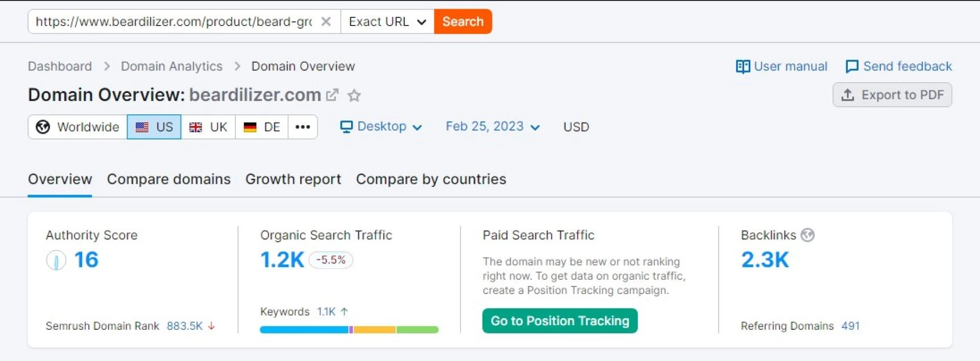Image resolution: width=980 pixels, height=361 pixels.
Task: Click the Send feedback speech bubble icon
Action: pyautogui.click(x=852, y=66)
